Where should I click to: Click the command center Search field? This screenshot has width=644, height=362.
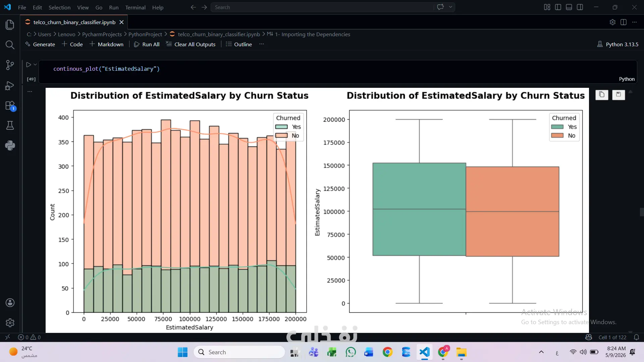click(322, 7)
